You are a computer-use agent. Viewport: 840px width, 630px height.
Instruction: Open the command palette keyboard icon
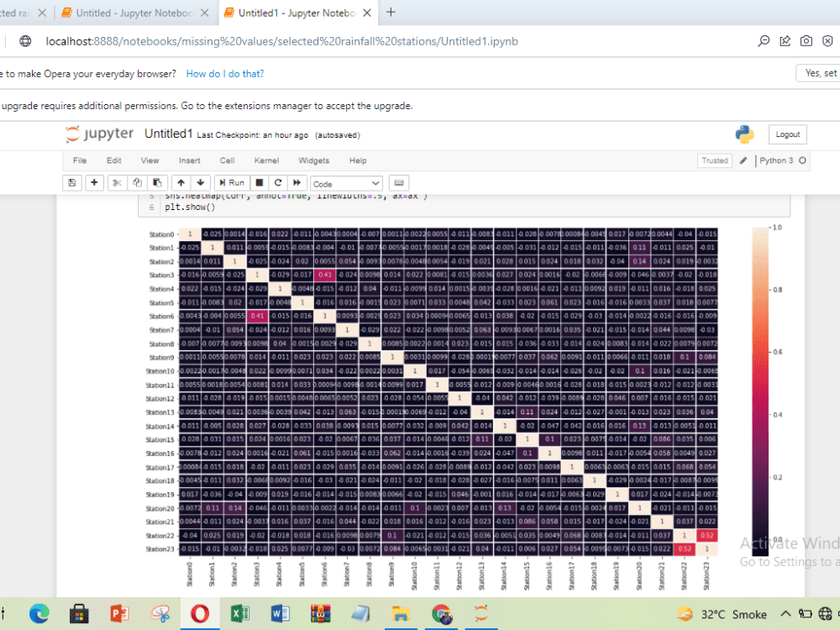pos(398,182)
